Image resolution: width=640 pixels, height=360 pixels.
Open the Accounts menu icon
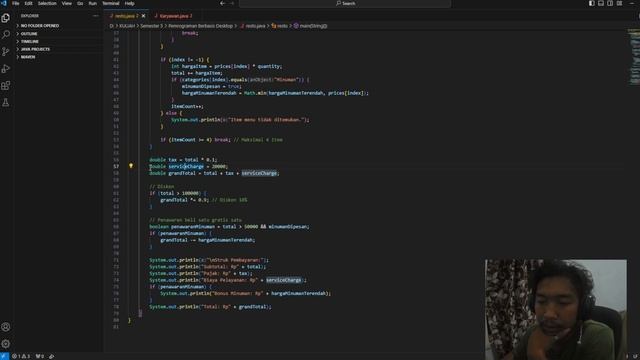pyautogui.click(x=6, y=327)
